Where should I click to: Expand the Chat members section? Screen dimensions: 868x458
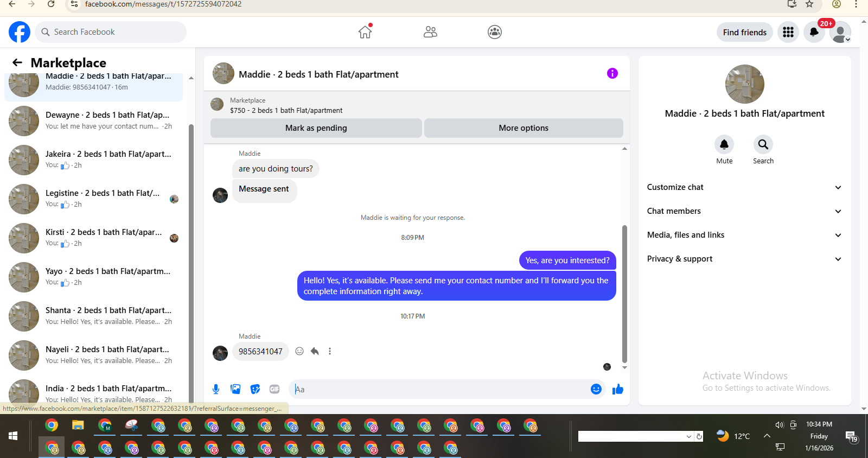744,211
